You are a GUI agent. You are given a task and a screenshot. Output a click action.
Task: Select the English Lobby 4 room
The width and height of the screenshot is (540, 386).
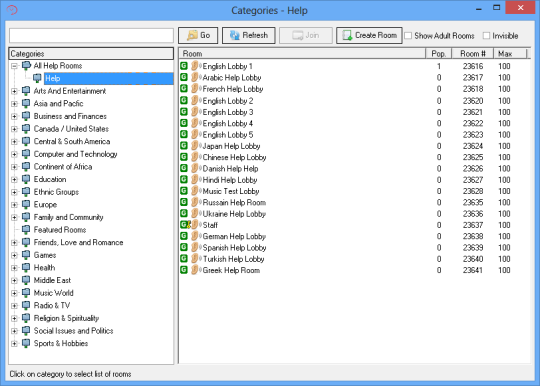click(228, 123)
